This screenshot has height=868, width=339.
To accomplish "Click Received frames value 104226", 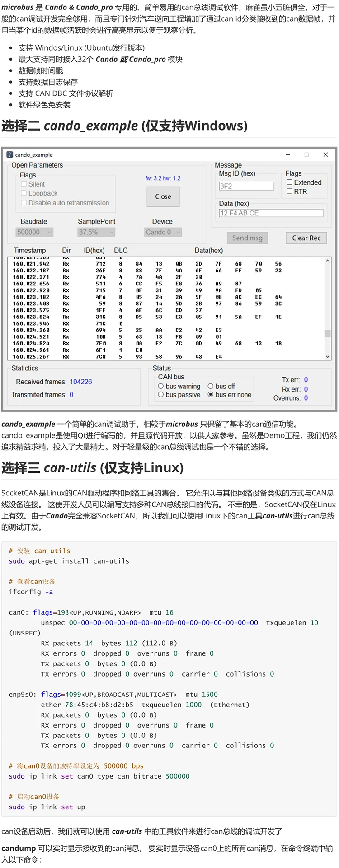I will (x=81, y=382).
